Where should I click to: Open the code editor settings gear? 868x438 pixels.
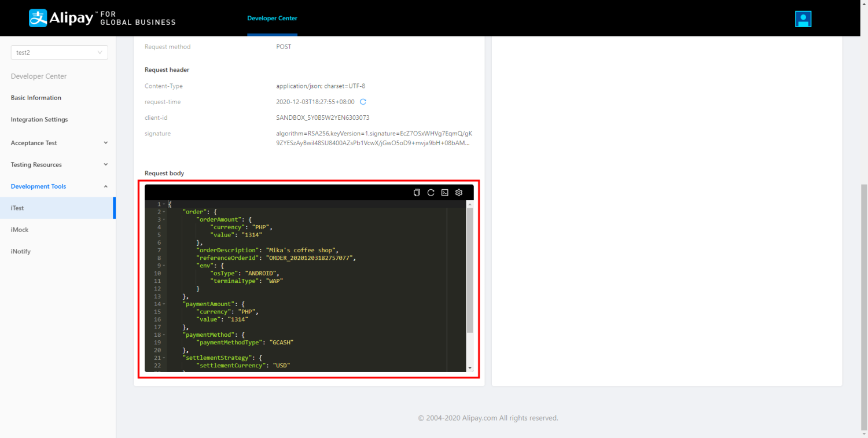(459, 193)
